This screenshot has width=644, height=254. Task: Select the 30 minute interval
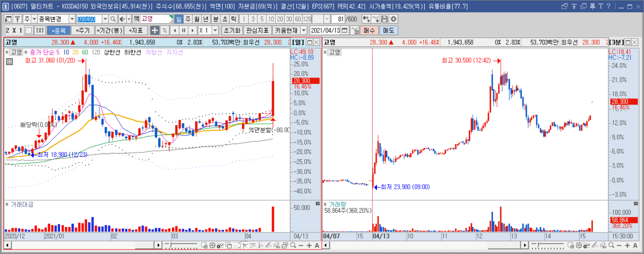click(289, 19)
